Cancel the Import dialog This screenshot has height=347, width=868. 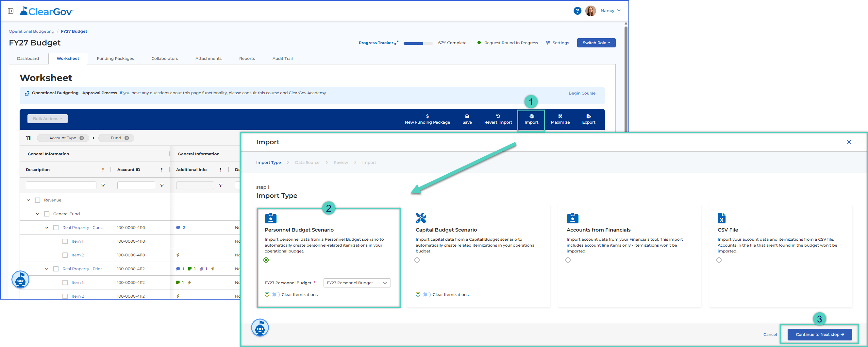pos(770,335)
